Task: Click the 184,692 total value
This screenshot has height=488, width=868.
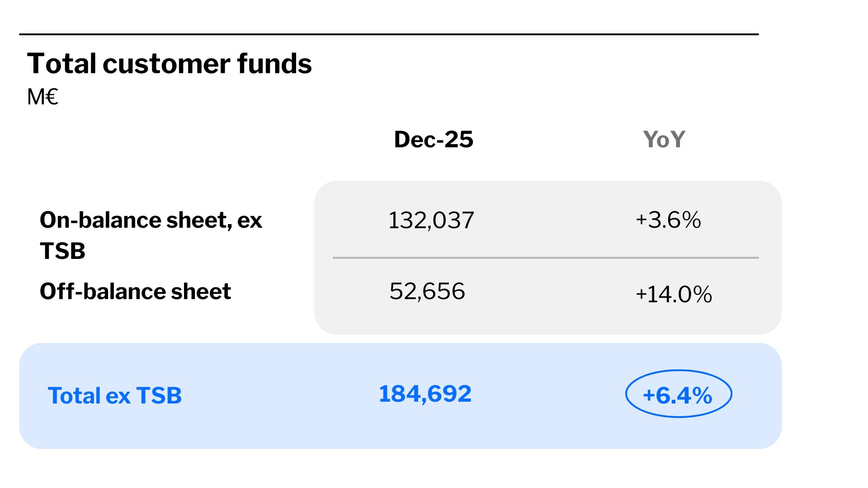Action: click(425, 394)
